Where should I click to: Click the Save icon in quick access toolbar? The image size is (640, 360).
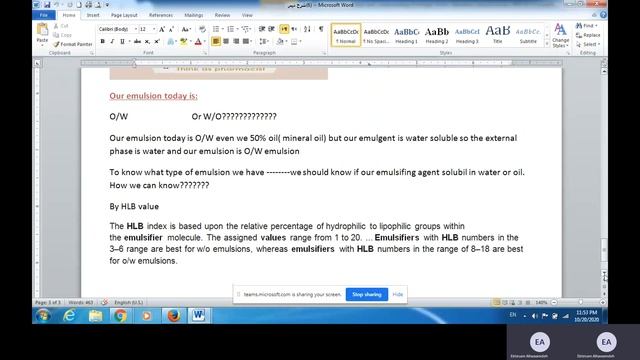tap(47, 5)
